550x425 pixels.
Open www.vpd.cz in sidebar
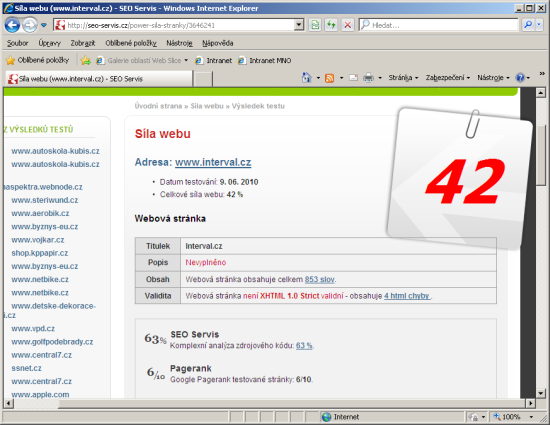click(x=33, y=329)
